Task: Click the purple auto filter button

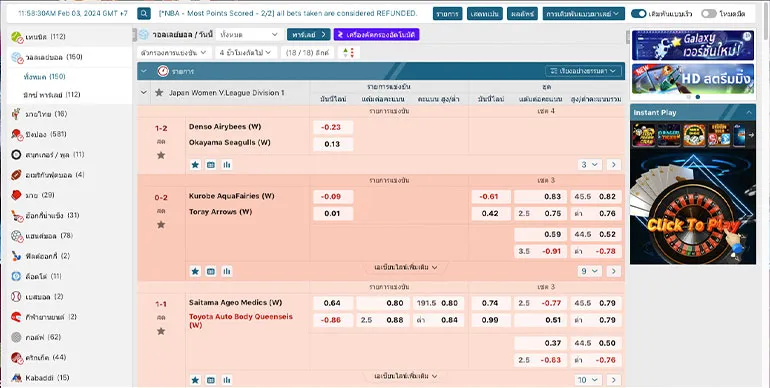Action: click(x=376, y=34)
